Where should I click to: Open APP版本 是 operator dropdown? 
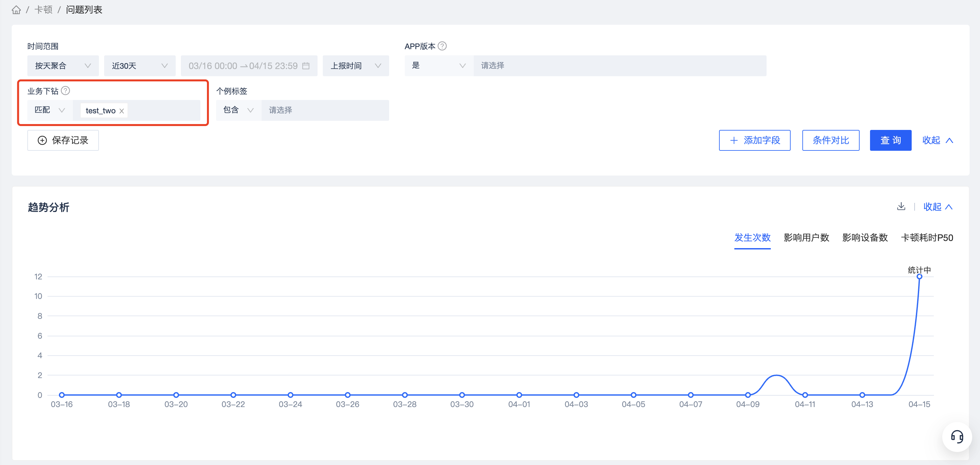tap(439, 65)
